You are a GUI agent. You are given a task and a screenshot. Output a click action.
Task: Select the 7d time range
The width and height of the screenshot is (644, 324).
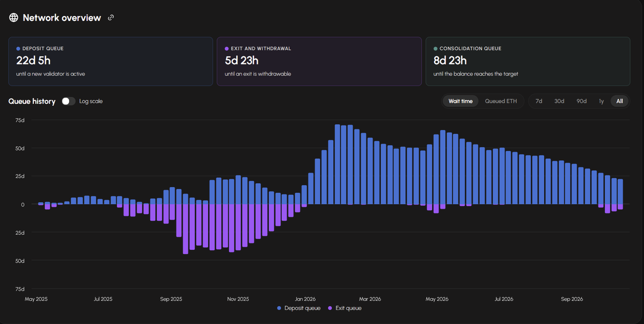tap(539, 101)
